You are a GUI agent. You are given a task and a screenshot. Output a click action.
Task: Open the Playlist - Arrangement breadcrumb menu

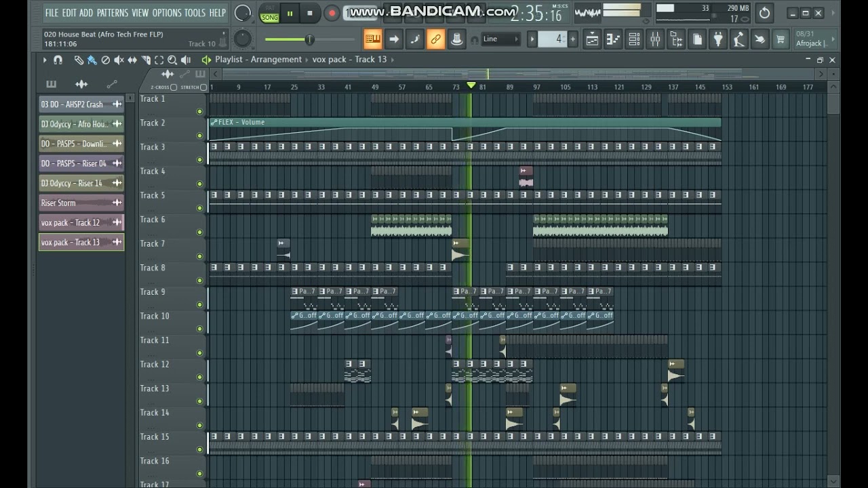pos(258,60)
